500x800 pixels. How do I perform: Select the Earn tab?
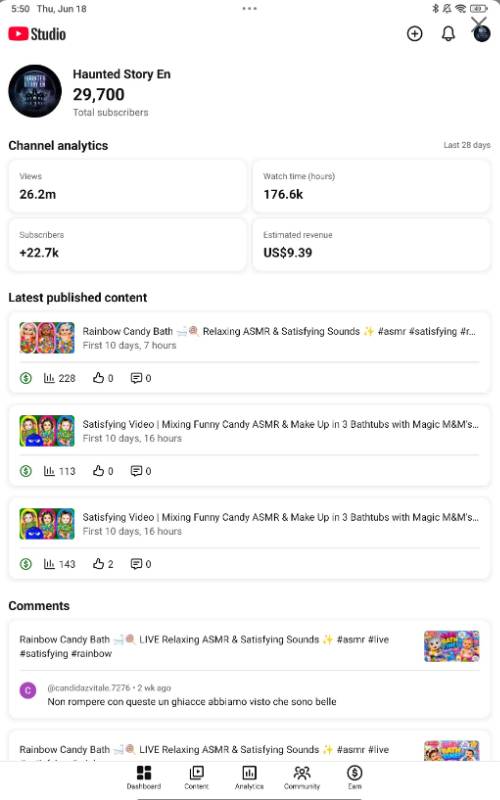click(x=355, y=778)
